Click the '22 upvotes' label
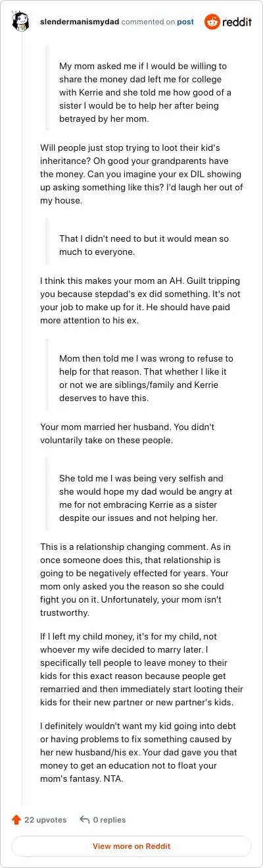The image size is (263, 868). pos(45,820)
